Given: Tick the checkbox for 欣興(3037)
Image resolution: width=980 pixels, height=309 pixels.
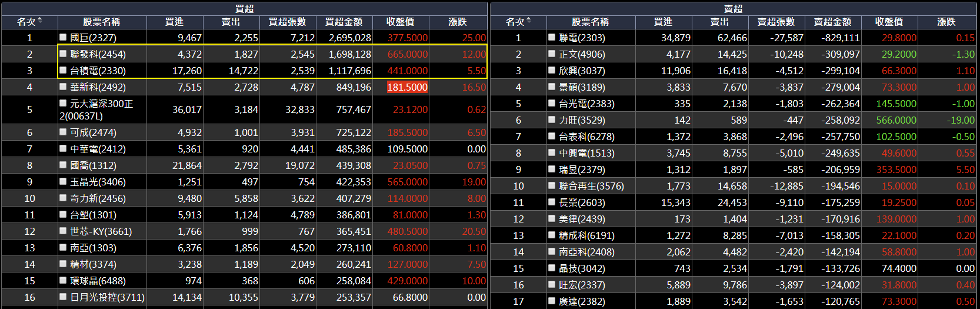Looking at the screenshot, I should click(x=552, y=70).
